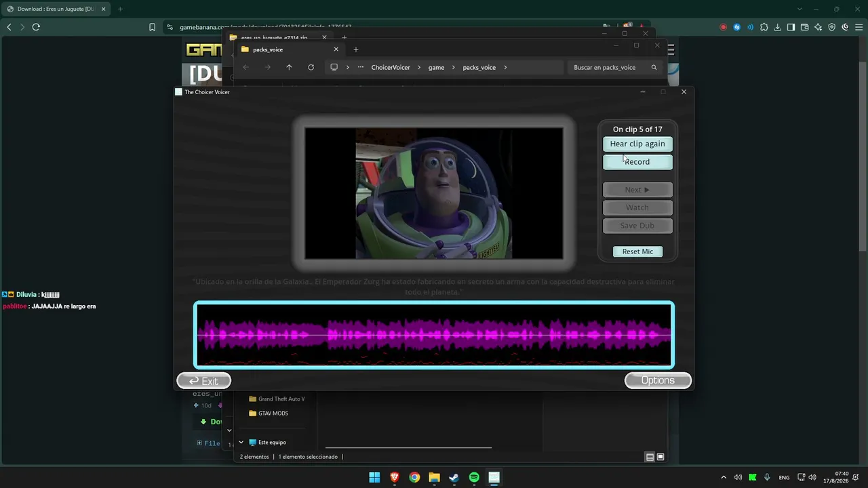The image size is (868, 488).
Task: Open a new tab in Brave
Action: click(120, 9)
